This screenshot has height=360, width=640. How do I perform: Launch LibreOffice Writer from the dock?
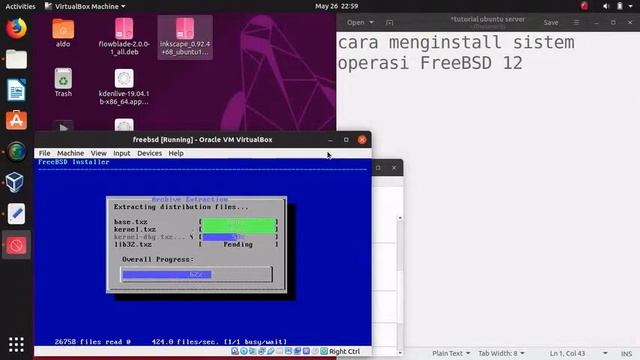(16, 90)
